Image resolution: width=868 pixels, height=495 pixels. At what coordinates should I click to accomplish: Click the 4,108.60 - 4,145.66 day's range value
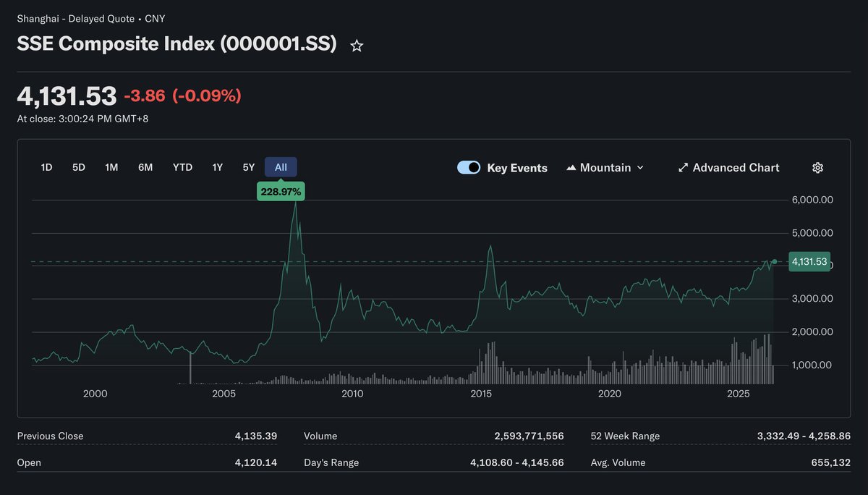(x=517, y=462)
